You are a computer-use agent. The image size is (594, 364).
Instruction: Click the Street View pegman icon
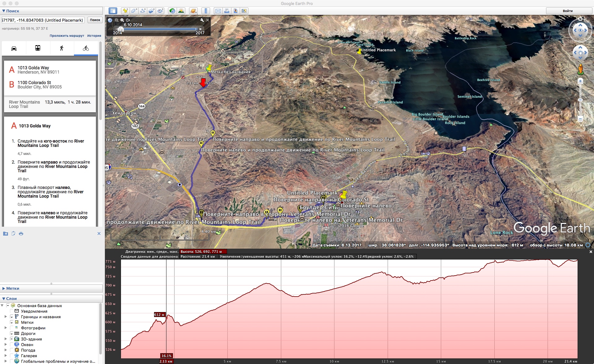[x=581, y=69]
